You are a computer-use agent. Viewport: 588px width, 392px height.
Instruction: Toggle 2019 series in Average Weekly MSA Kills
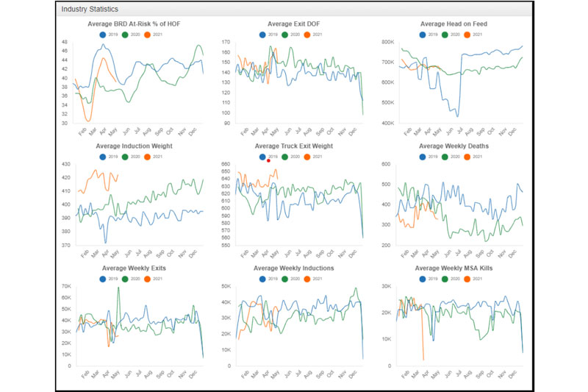click(429, 279)
